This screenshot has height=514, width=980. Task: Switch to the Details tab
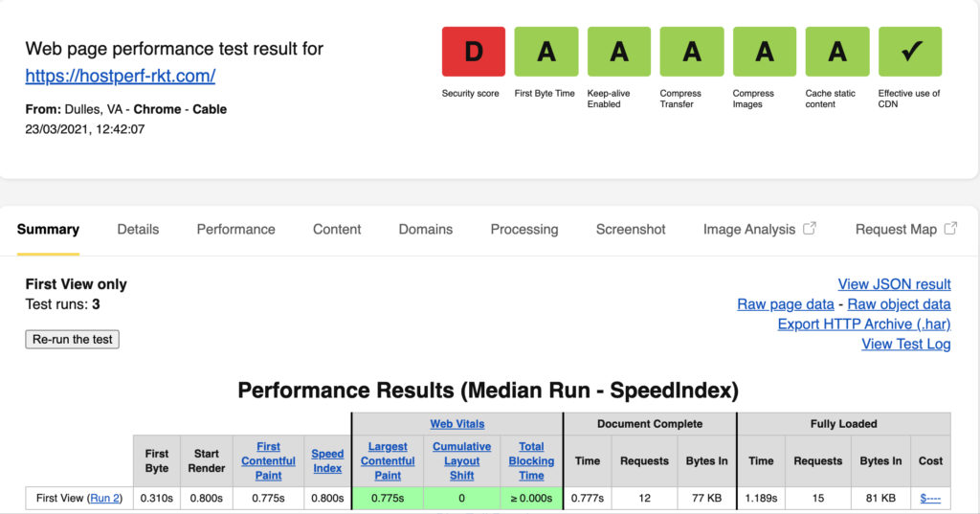[138, 230]
